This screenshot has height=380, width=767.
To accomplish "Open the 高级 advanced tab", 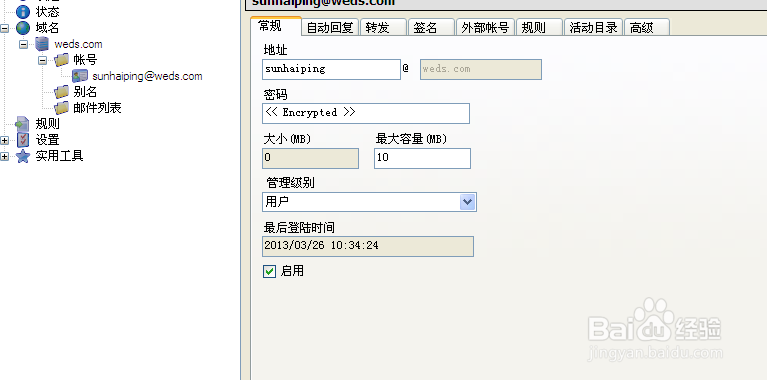I will [647, 27].
